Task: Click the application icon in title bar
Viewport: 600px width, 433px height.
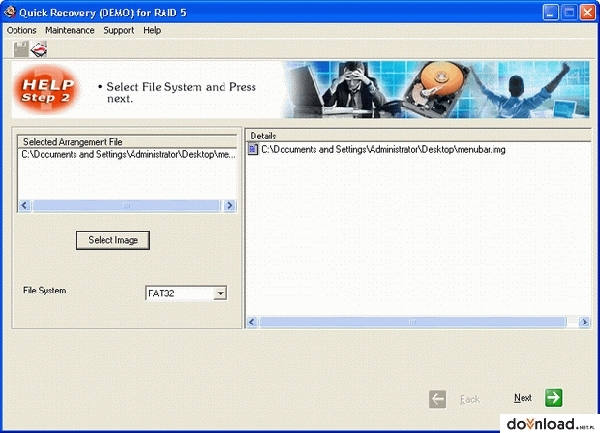Action: [x=10, y=12]
